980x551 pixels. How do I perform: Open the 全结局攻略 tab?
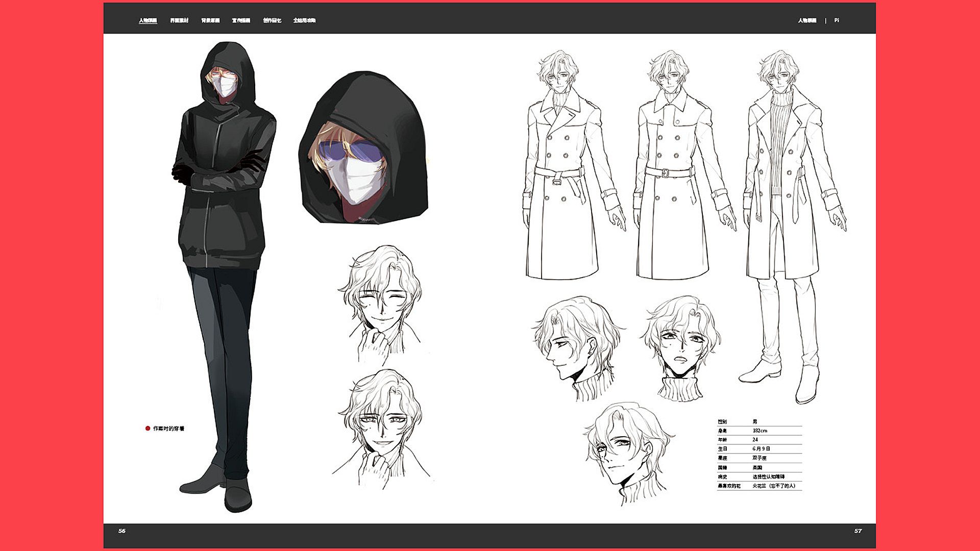(304, 20)
